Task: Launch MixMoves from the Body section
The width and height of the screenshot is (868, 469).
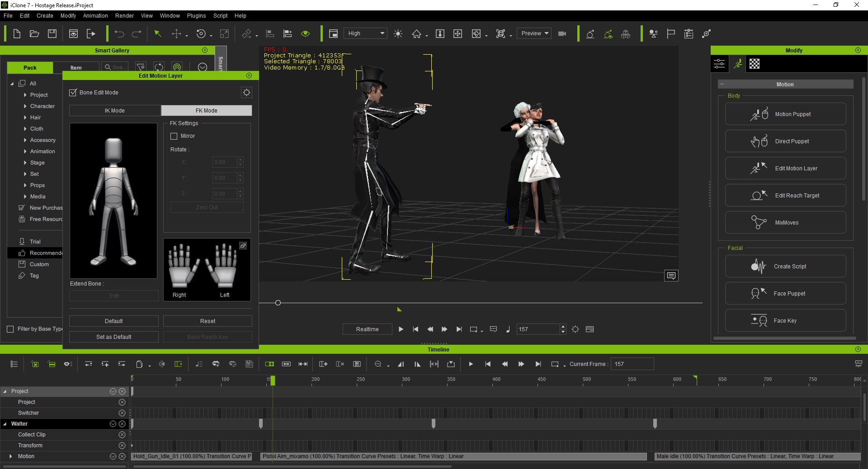Action: coord(785,223)
